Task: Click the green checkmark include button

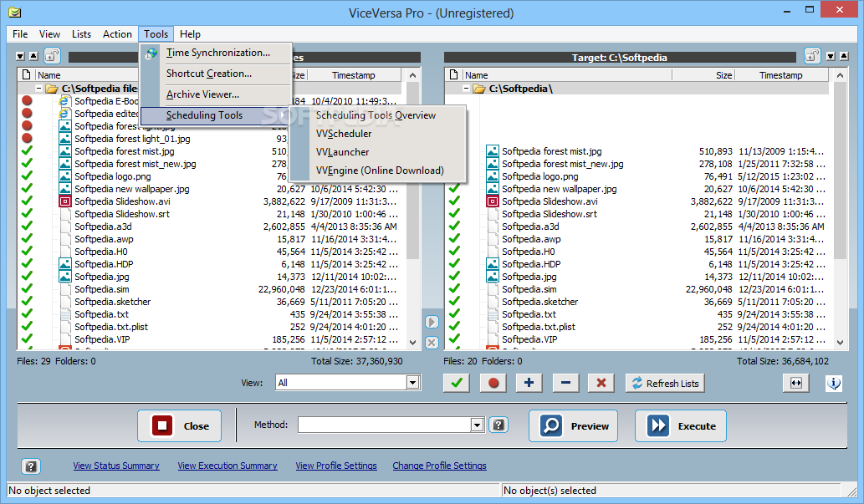Action: point(456,383)
